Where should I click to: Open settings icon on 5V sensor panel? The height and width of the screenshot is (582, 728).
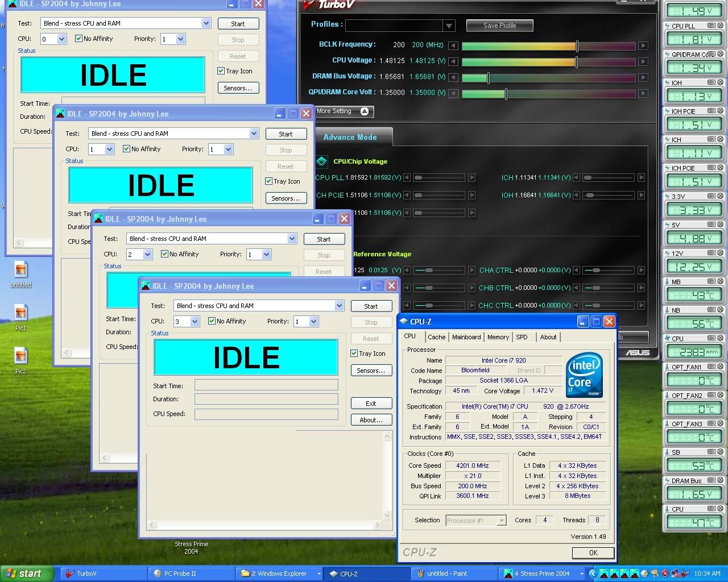712,225
